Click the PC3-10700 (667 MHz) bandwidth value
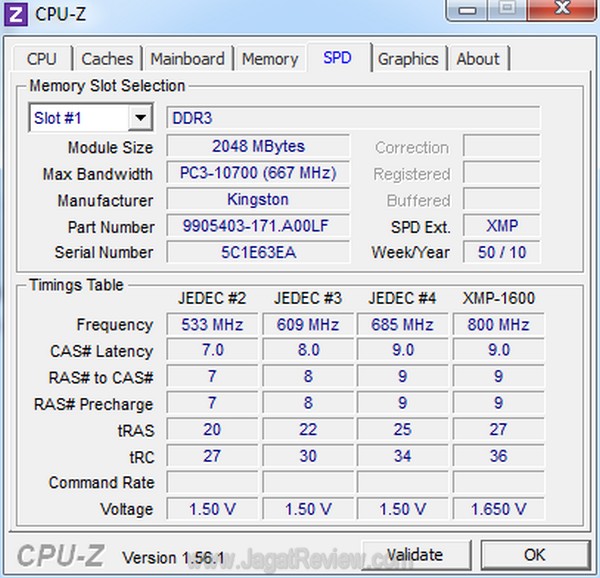600x578 pixels. (258, 173)
